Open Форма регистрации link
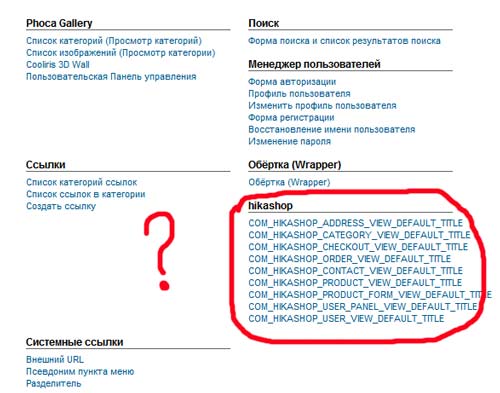500x393 pixels. (x=291, y=118)
